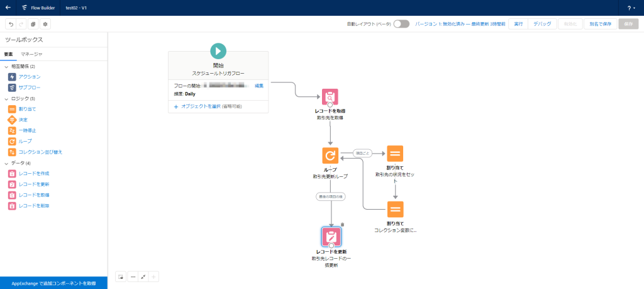Viewport: 644px width, 289px height.
Task: Click the バージョン 1 status link
Action: [460, 25]
